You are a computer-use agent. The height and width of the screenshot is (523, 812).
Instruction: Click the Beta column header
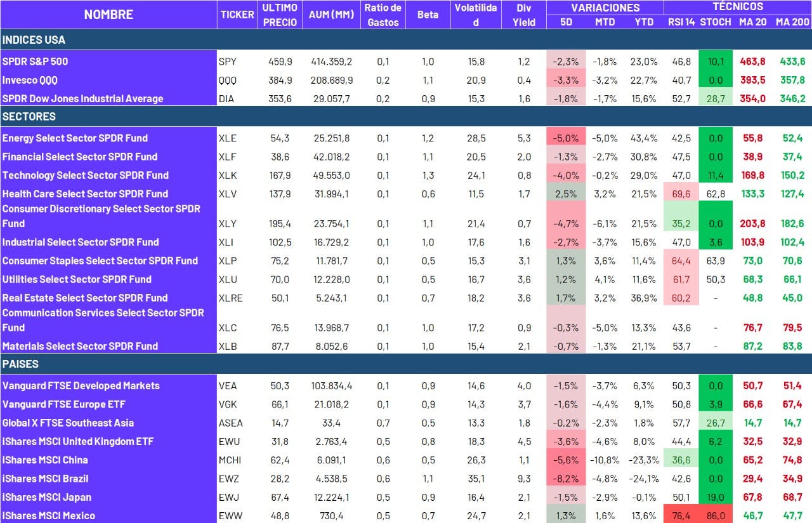428,15
